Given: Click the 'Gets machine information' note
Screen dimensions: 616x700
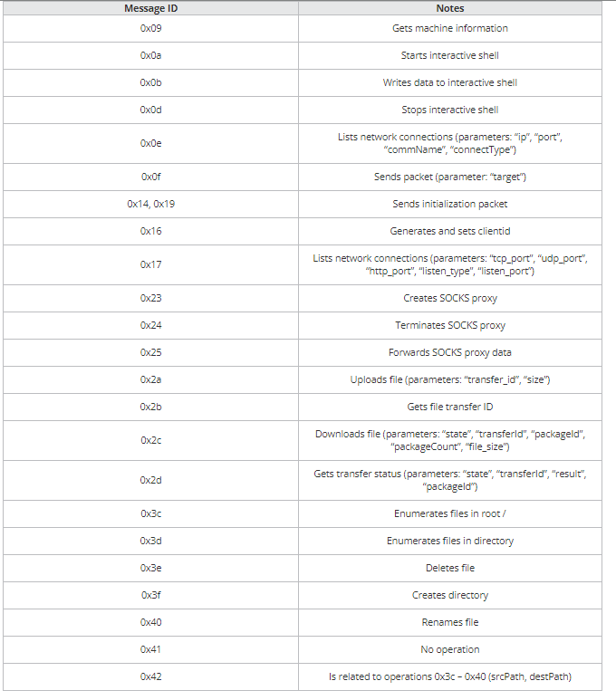Looking at the screenshot, I should pyautogui.click(x=450, y=29).
